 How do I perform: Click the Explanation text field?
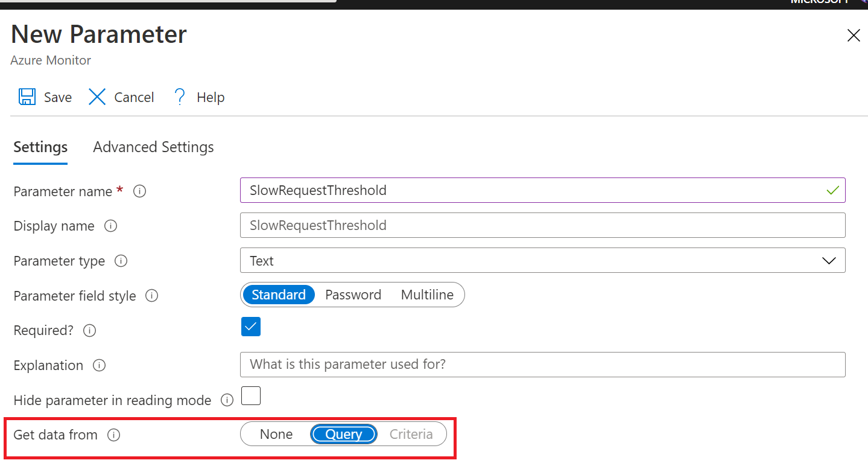coord(542,364)
